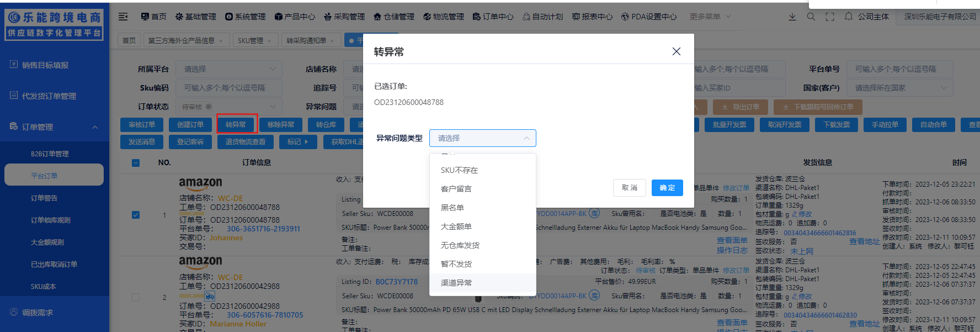Toggle the select-all checkbox in table header
The height and width of the screenshot is (332, 980).
click(136, 162)
